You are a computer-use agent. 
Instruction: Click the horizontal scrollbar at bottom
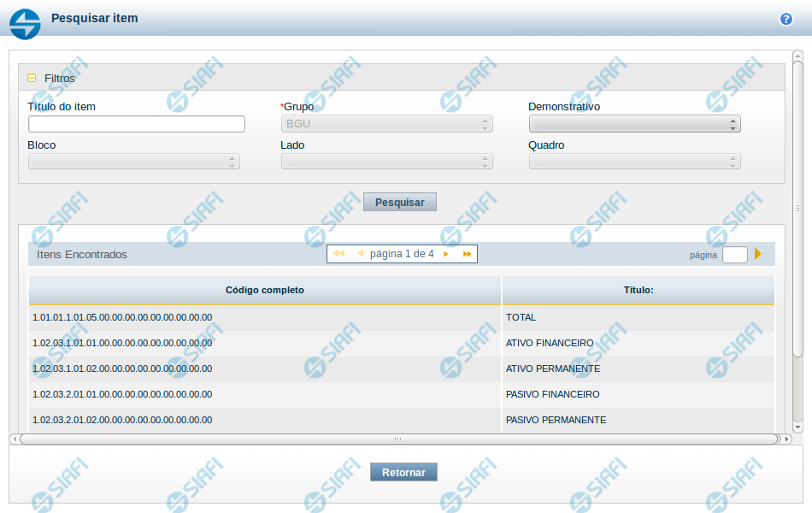point(397,439)
